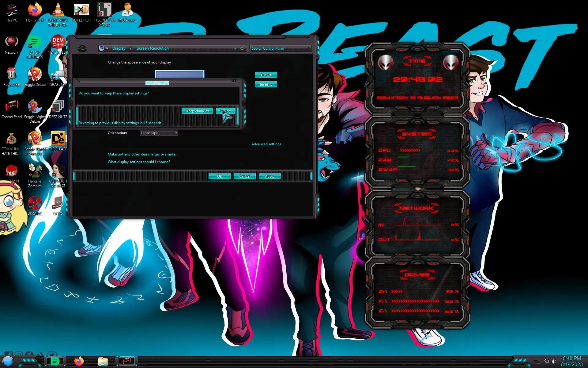Viewport: 588px width, 368px height.
Task: Go to Display breadcrumb in address bar
Action: point(119,48)
